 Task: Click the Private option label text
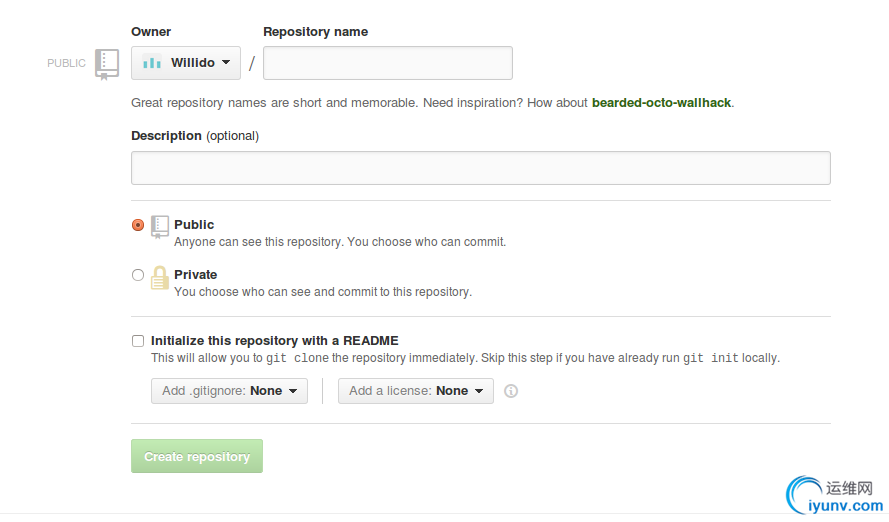[x=195, y=275]
